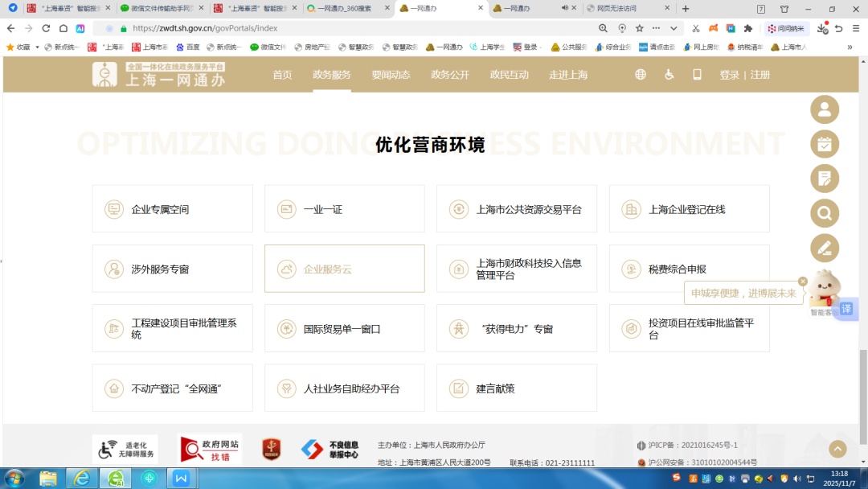Click the back-to-top arrow button
868x489 pixels.
(x=838, y=450)
